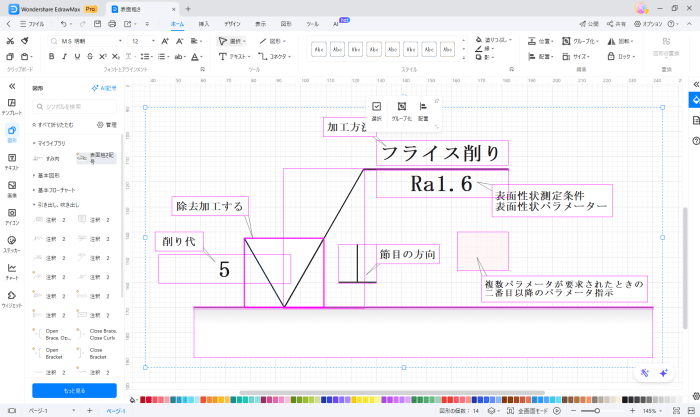
Task: Open the テンプレート sidebar panel
Action: (x=12, y=107)
